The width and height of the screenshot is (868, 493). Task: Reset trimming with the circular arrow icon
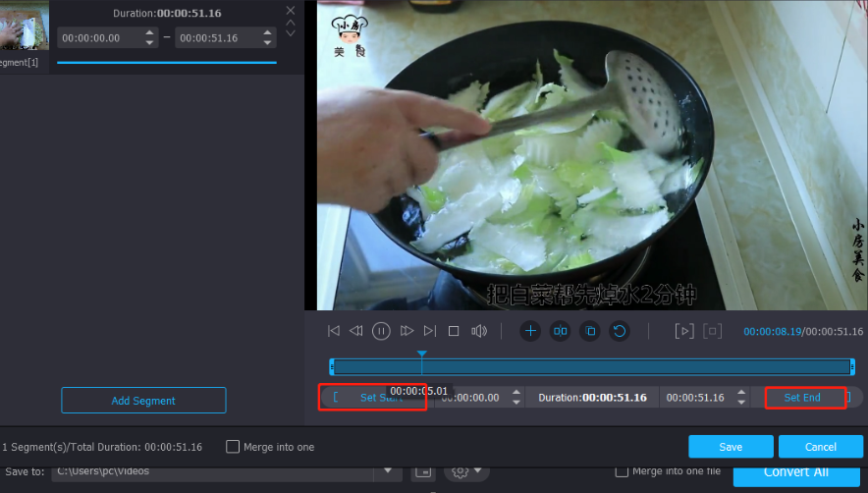click(620, 331)
